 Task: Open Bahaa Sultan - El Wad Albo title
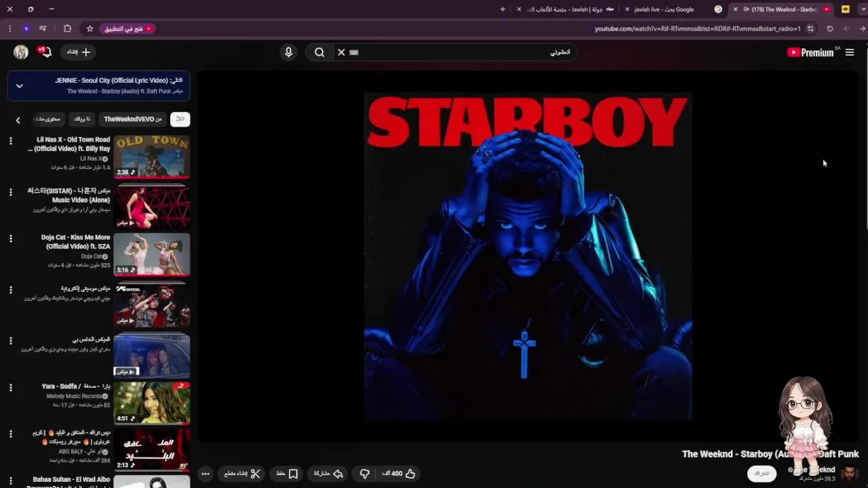(71, 481)
